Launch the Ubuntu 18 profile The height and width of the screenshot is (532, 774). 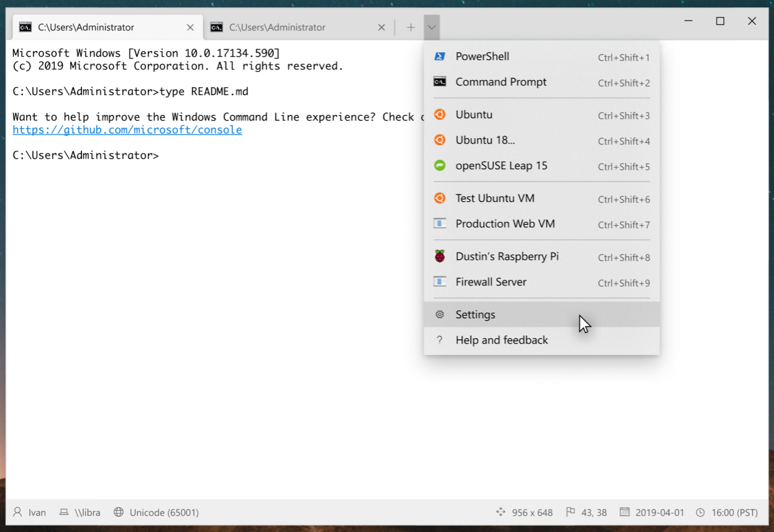(x=485, y=140)
